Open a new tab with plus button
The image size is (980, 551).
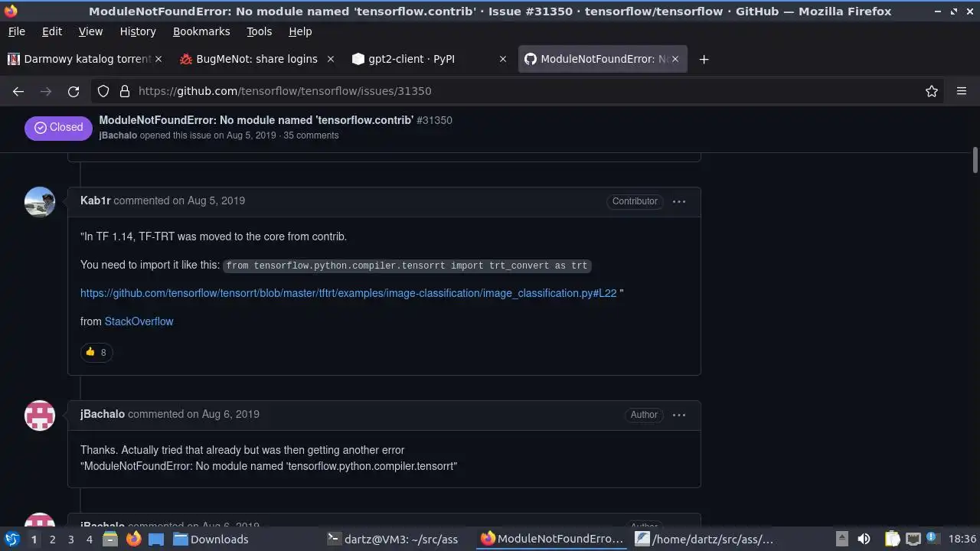pos(704,59)
